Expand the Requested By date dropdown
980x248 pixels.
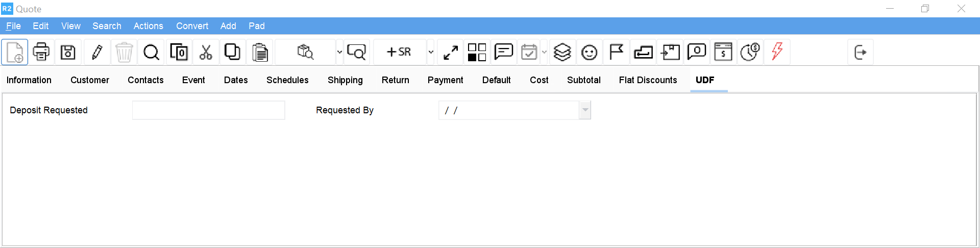(x=585, y=110)
